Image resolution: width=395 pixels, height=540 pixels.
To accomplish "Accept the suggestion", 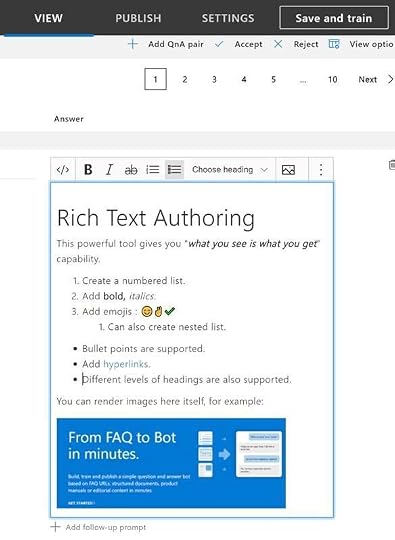I will pos(238,44).
